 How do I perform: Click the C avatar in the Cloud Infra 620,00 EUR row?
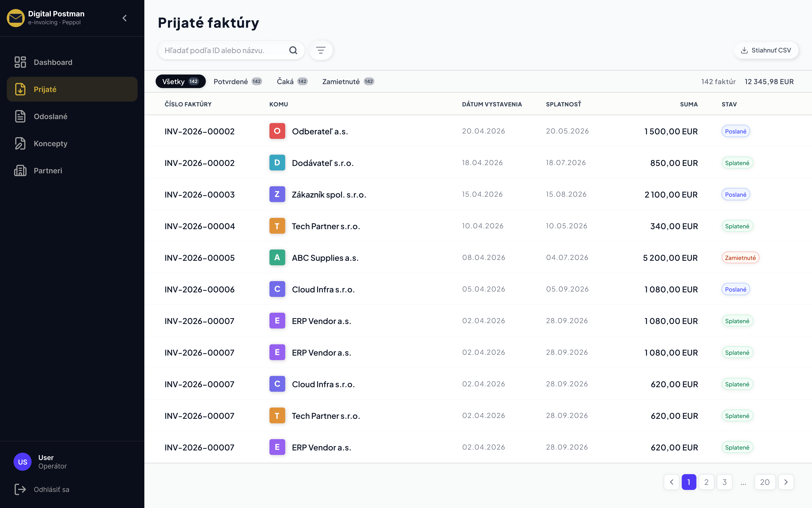277,384
